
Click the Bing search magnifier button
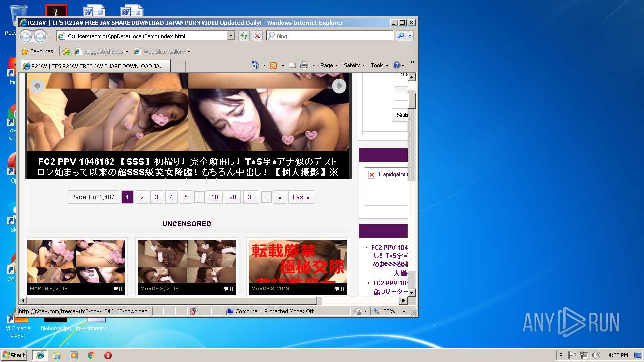point(401,36)
